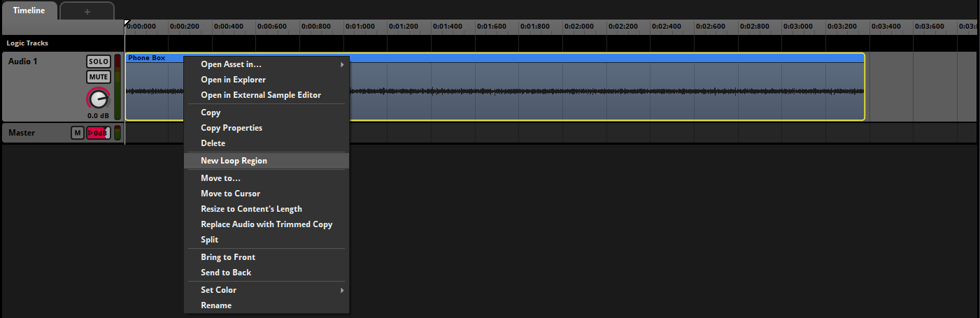The height and width of the screenshot is (318, 980).
Task: Click the ruler at 0:03:400
Action: pyautogui.click(x=886, y=27)
